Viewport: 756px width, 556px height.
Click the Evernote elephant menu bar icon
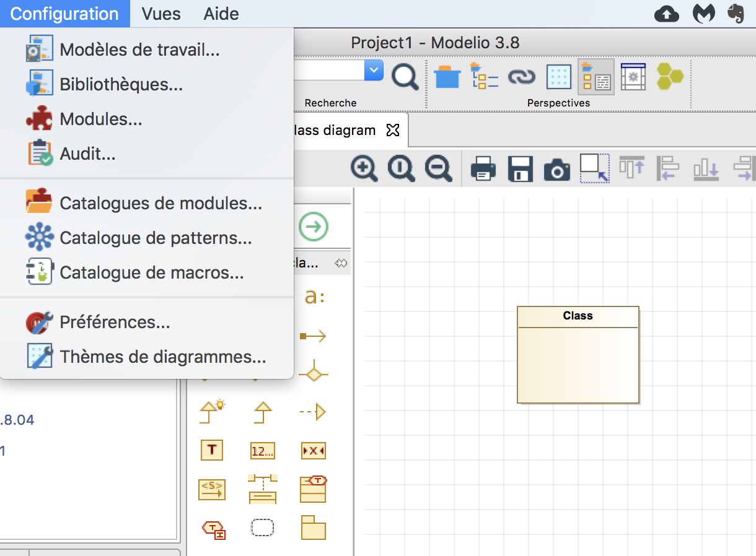click(x=736, y=14)
